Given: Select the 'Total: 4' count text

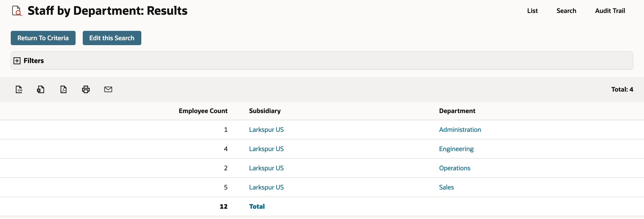Looking at the screenshot, I should (x=622, y=89).
